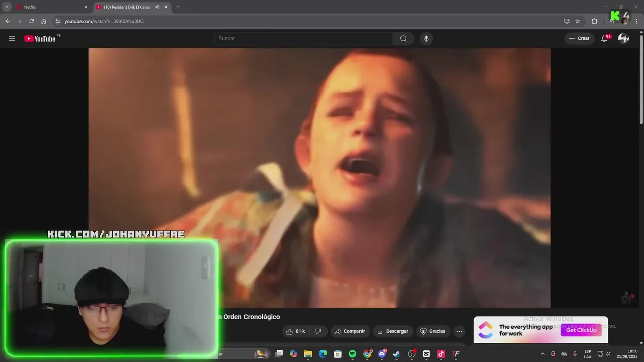Click the Gracias thanks button
Viewport: 644px width, 362px height.
433,331
